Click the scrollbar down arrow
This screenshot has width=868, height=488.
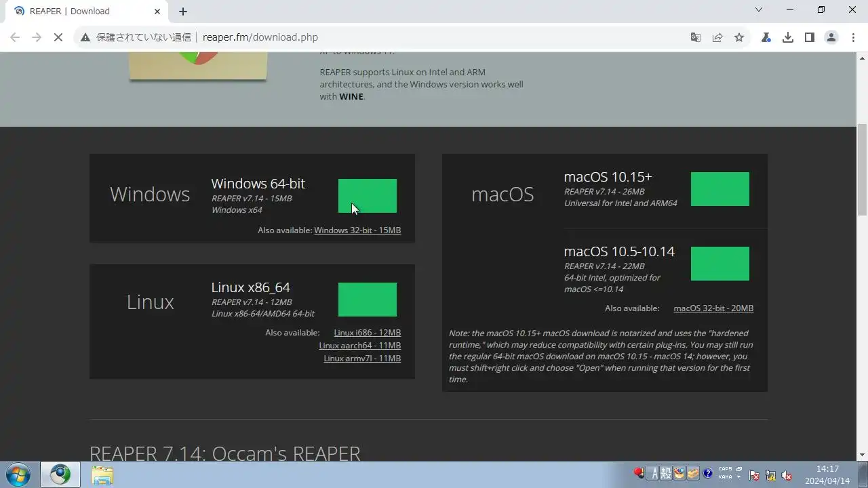pos(863,455)
